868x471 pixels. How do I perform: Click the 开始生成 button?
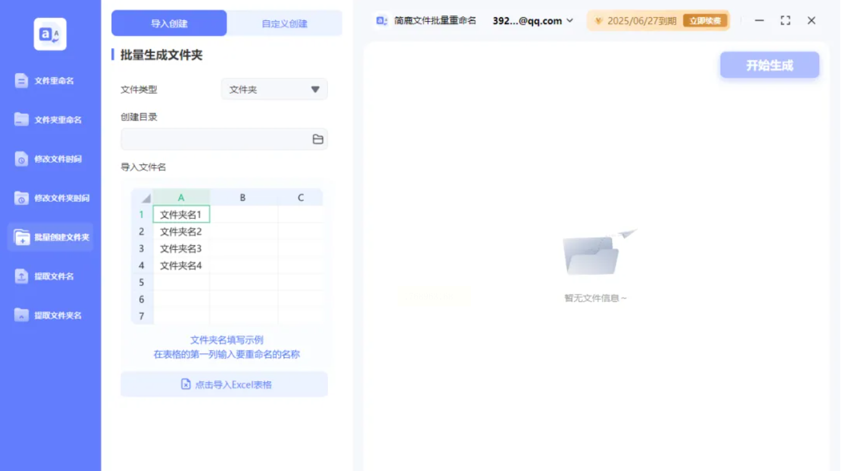[769, 65]
